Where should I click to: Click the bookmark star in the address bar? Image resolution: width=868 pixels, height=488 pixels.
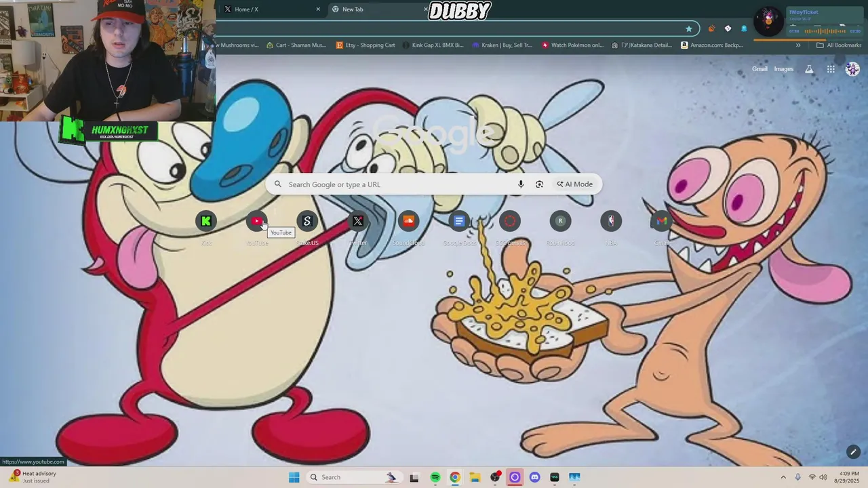pyautogui.click(x=689, y=28)
